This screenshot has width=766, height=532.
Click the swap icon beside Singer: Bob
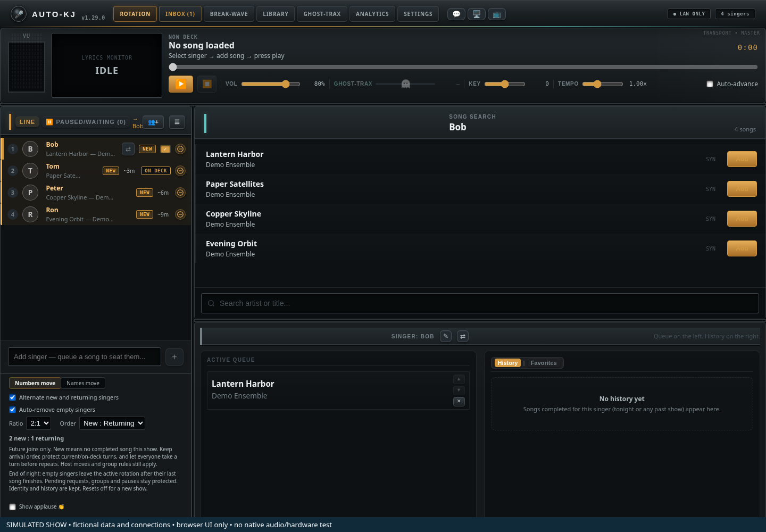[463, 336]
